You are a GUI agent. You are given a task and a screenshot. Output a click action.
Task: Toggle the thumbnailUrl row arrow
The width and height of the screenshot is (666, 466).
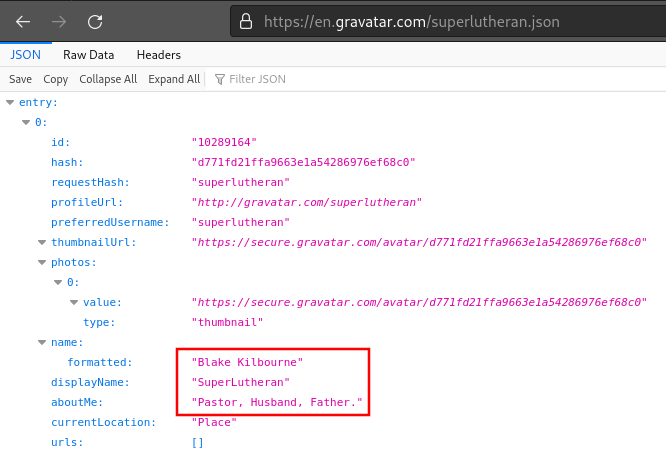point(42,243)
